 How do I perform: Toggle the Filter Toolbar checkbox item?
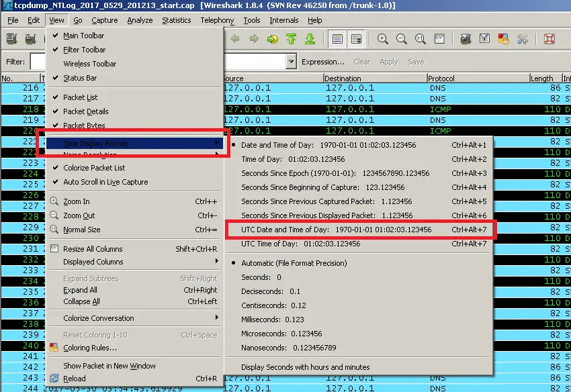pos(134,50)
